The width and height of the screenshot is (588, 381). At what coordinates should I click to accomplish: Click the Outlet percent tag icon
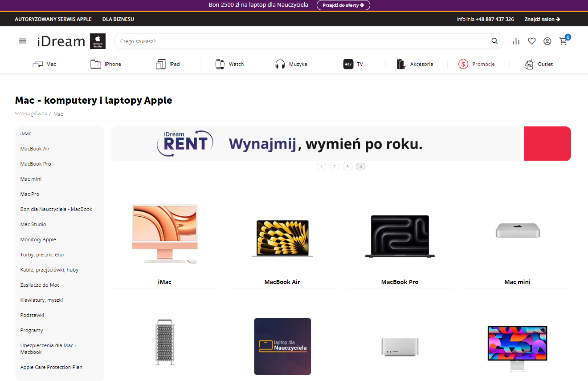pos(529,64)
